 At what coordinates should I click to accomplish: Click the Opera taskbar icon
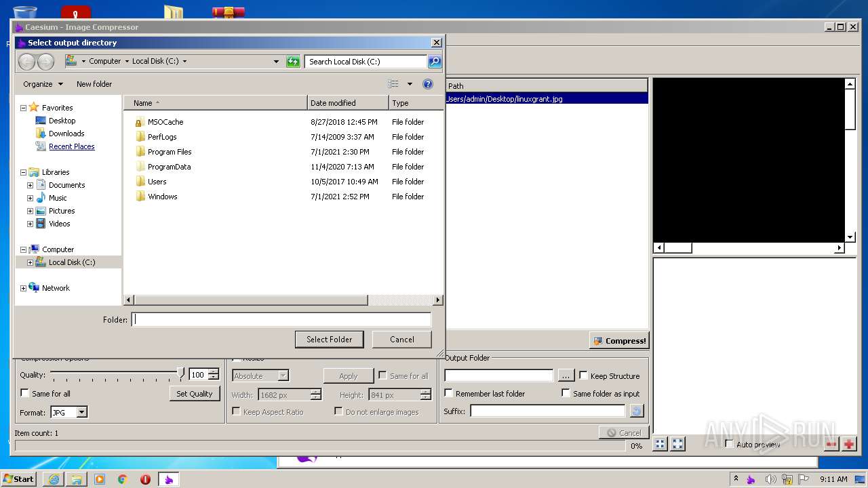point(145,479)
